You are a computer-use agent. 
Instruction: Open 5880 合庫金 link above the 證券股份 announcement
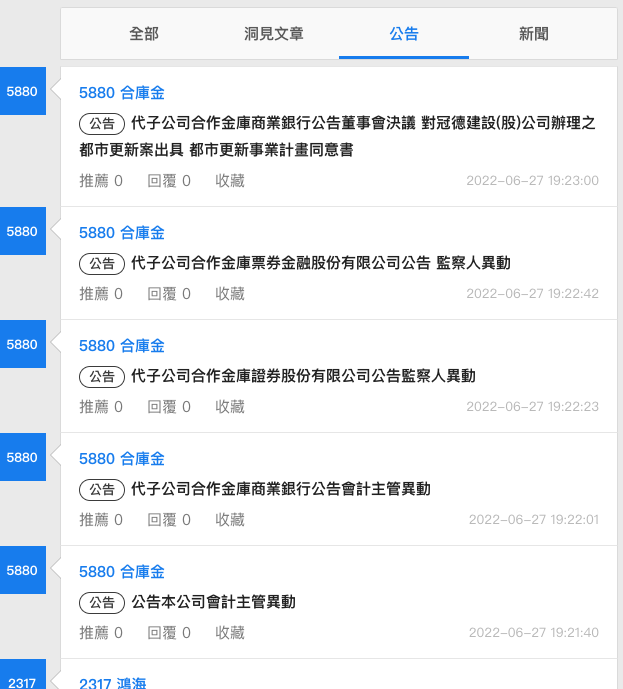point(122,346)
